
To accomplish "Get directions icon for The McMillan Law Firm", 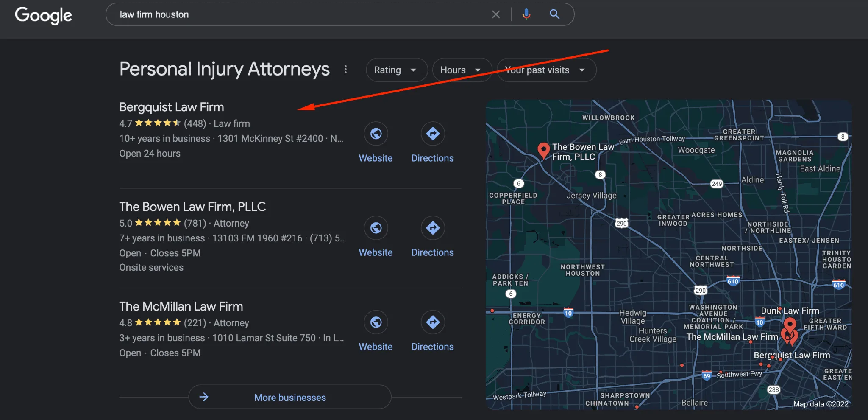I will (433, 322).
